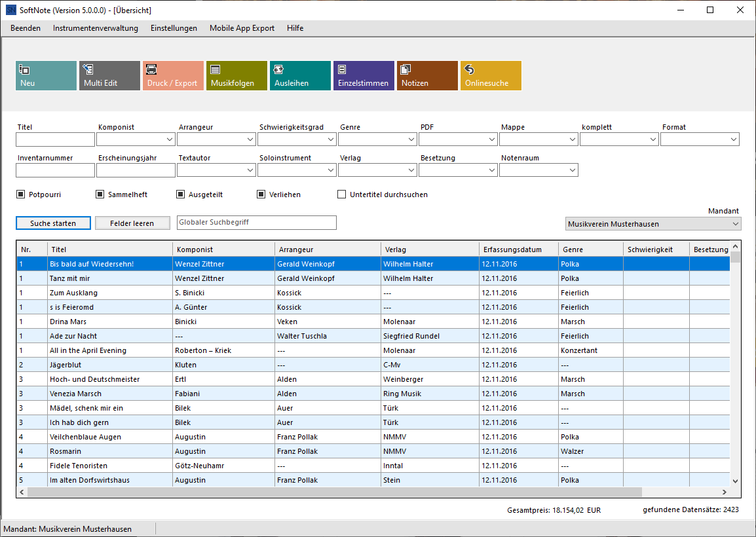Open the Mobile App Export menu
The width and height of the screenshot is (756, 537).
242,28
